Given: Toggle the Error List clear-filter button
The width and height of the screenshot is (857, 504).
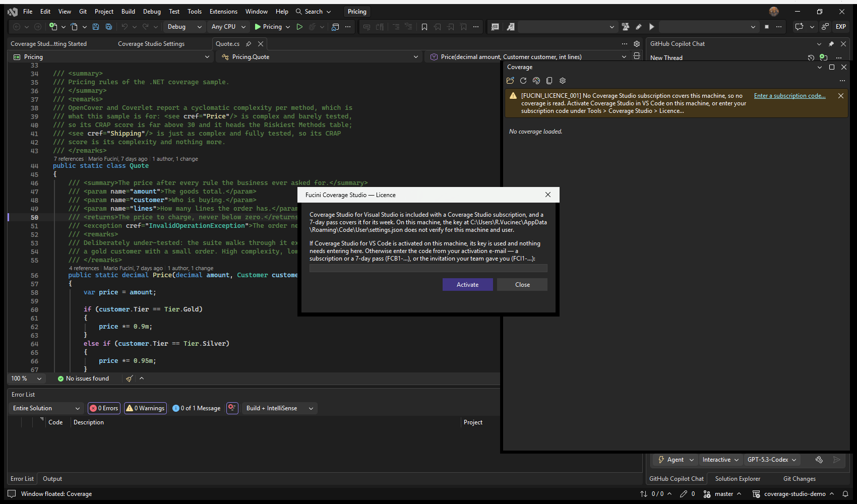Looking at the screenshot, I should (x=232, y=408).
